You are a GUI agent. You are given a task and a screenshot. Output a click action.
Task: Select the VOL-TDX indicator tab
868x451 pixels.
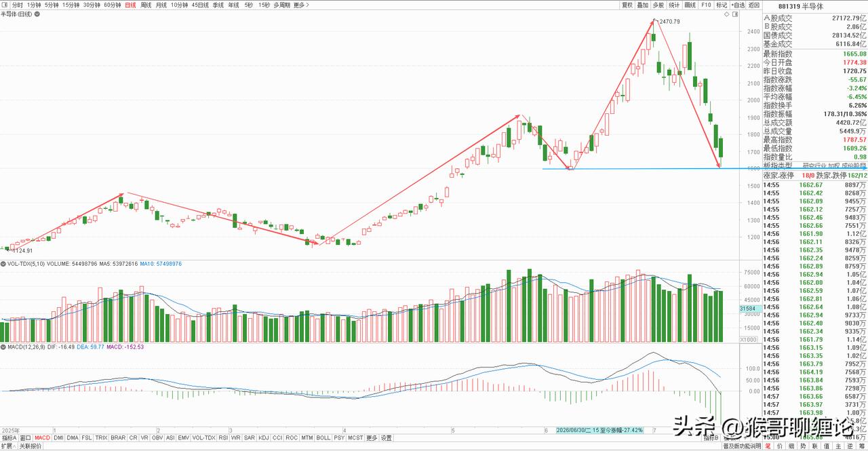tap(204, 437)
